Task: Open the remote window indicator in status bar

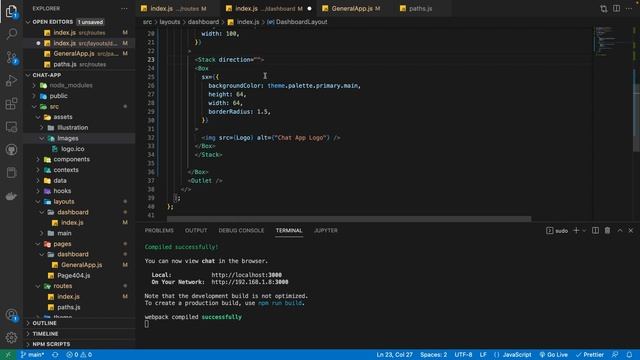Action: [8, 355]
